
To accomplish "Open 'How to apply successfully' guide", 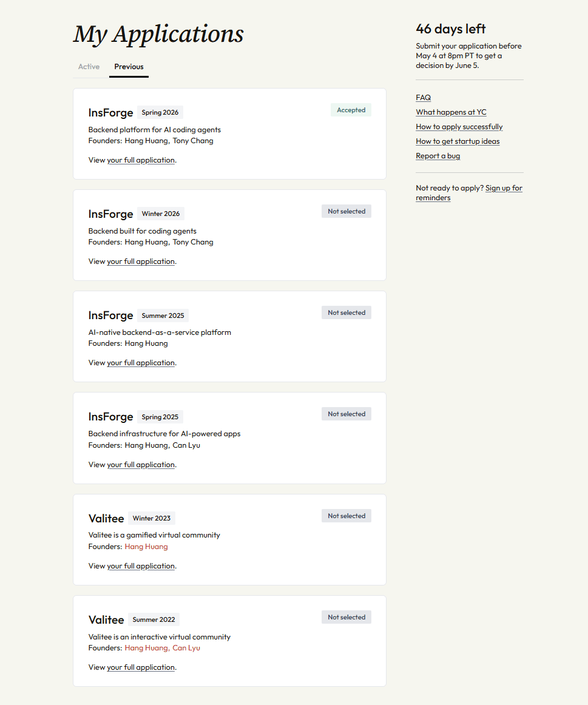I will pos(459,126).
